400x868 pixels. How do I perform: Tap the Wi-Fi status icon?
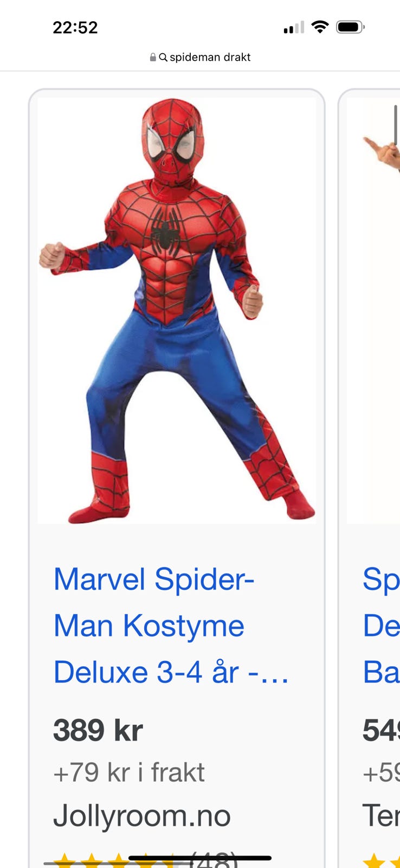[x=320, y=27]
